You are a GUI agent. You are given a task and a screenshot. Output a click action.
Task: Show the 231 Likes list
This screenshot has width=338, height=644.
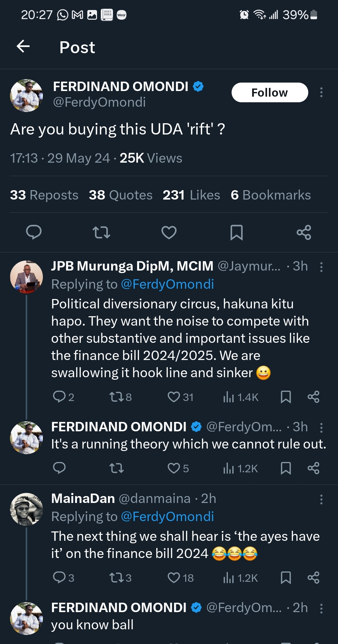coord(191,195)
